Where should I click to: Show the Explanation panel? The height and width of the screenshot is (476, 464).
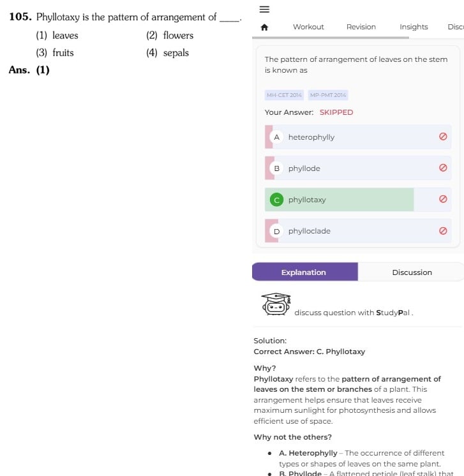pyautogui.click(x=305, y=272)
